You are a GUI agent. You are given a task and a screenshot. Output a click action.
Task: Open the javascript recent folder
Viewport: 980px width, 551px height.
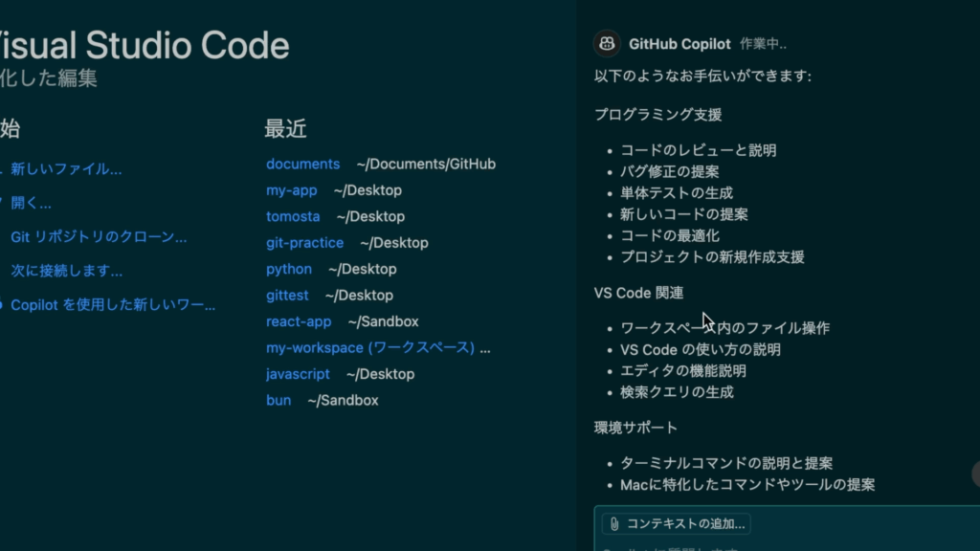(298, 375)
